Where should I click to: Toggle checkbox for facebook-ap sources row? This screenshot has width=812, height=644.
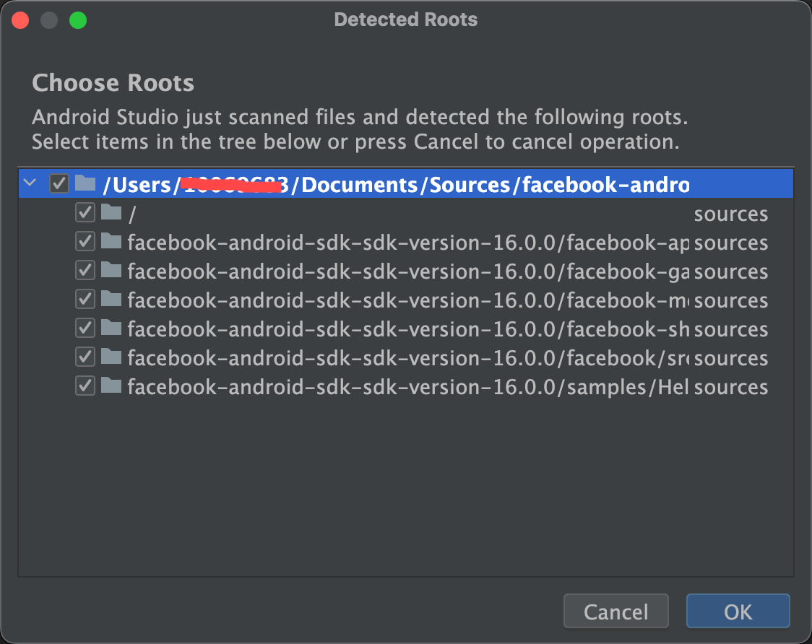pyautogui.click(x=85, y=241)
